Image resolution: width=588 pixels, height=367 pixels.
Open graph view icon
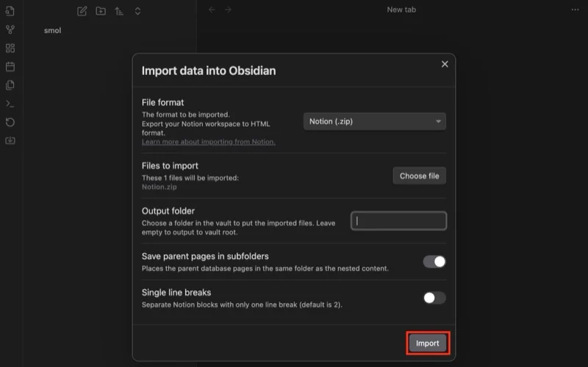point(10,29)
